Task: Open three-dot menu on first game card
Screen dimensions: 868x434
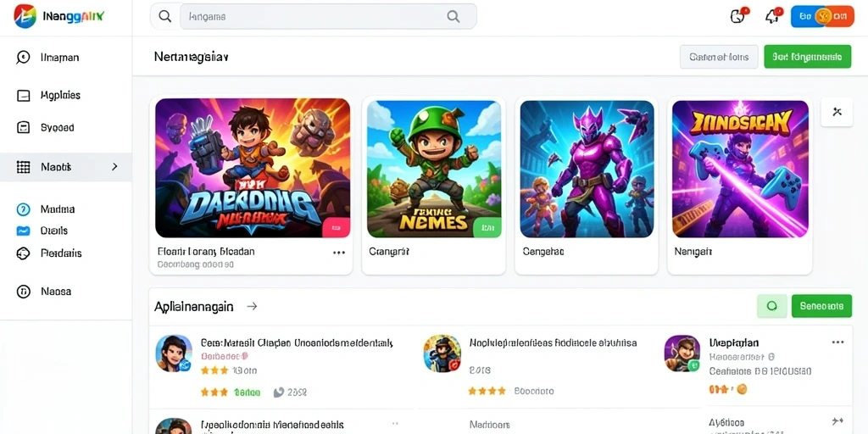Action: click(339, 253)
